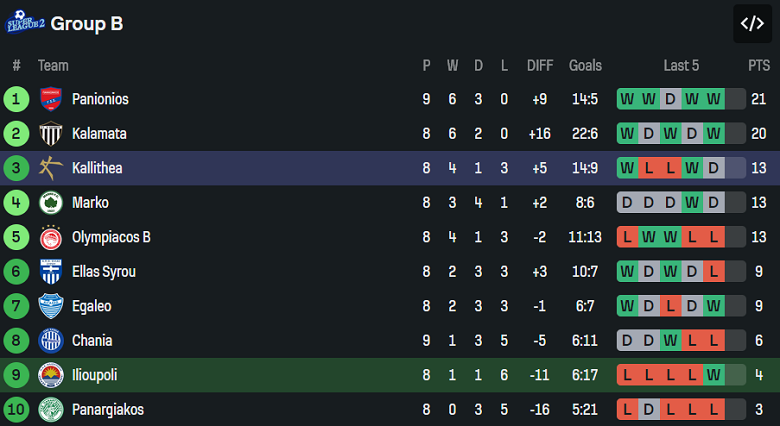Click the Egaleo team crest
Screen dimensions: 780x426
[51, 306]
